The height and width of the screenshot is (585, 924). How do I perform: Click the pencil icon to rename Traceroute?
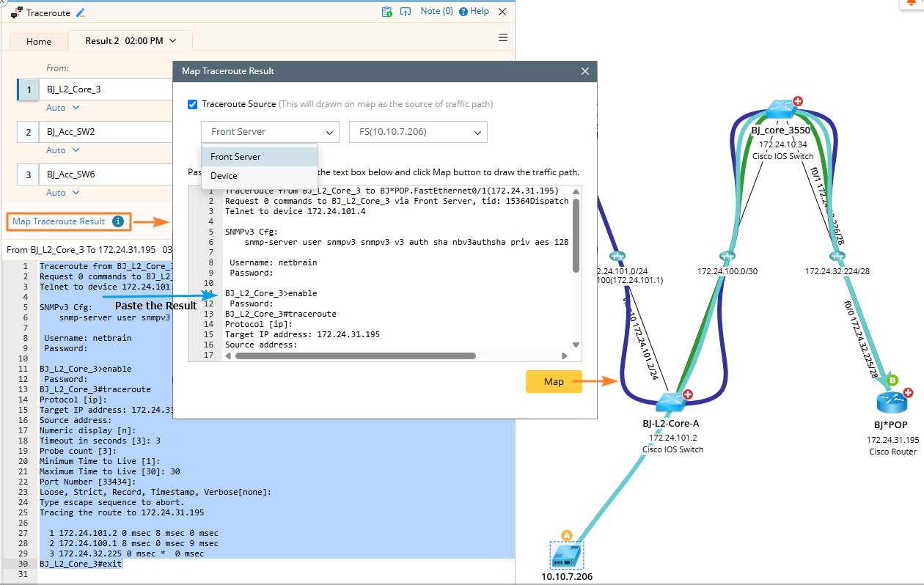coord(81,12)
